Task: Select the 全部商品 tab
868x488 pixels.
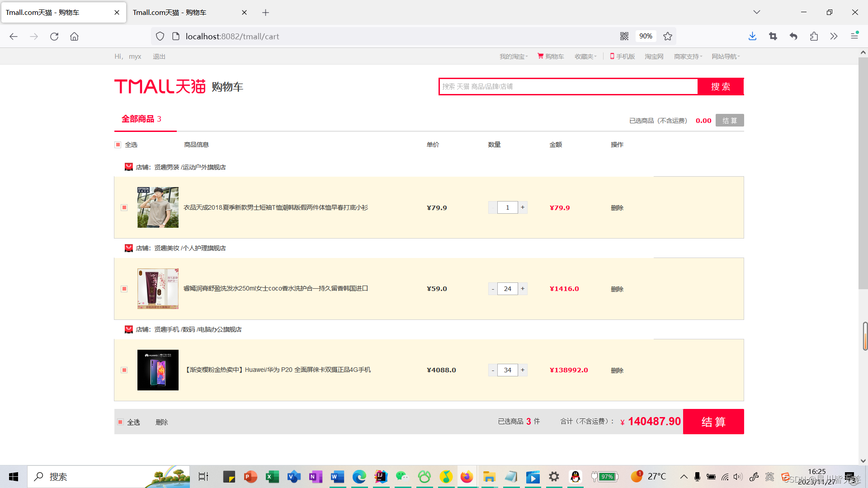Action: [x=142, y=119]
